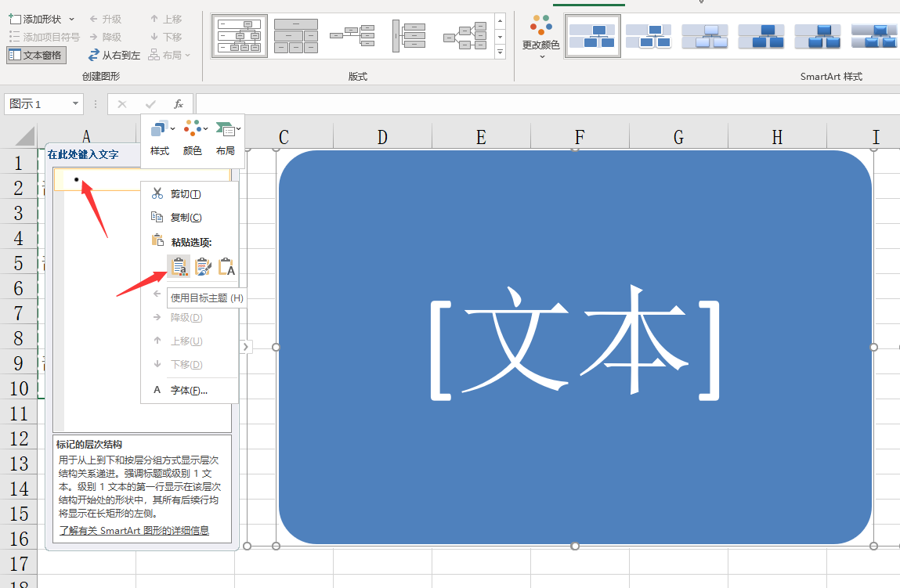
Task: Select the first hierarchy layout thumbnail
Action: pyautogui.click(x=240, y=36)
